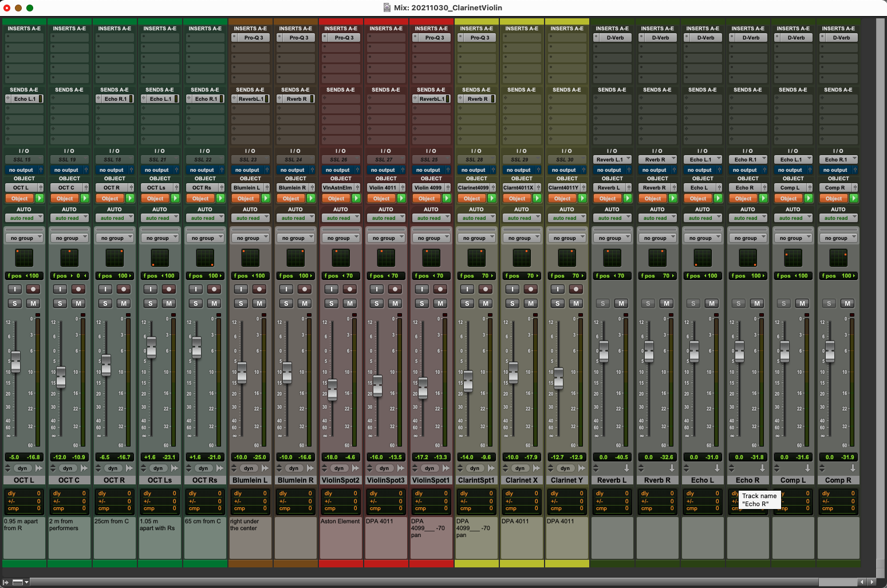Click the volume fader on Clarinet X
This screenshot has width=887, height=588.
coord(513,372)
